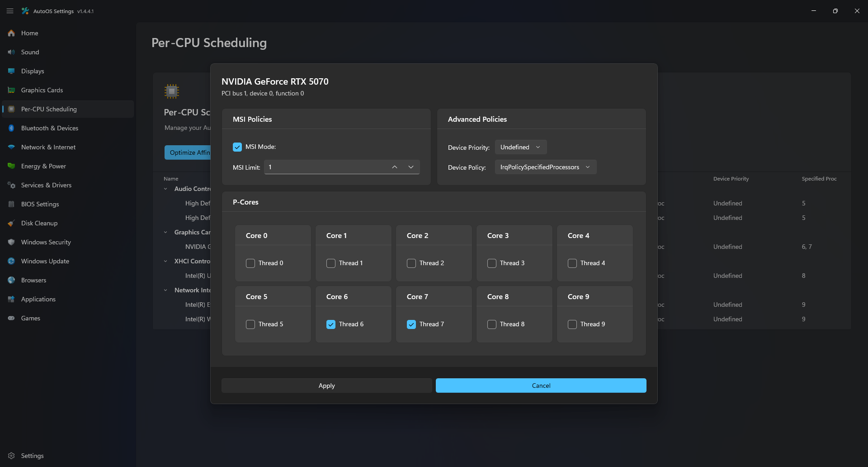Disable the MSI Mode checkbox
The width and height of the screenshot is (868, 467).
pos(237,147)
